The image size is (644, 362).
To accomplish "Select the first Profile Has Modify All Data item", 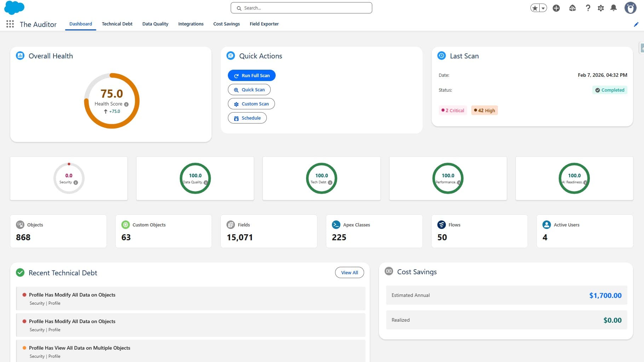I will click(x=191, y=298).
